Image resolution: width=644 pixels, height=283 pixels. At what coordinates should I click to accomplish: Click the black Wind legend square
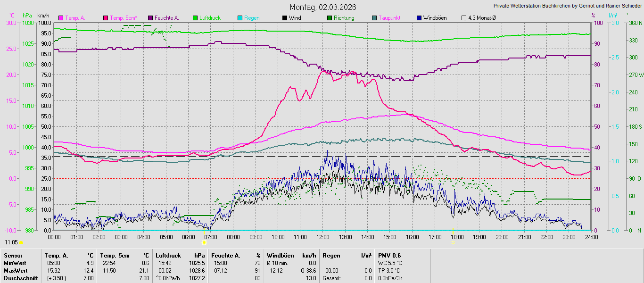click(285, 18)
